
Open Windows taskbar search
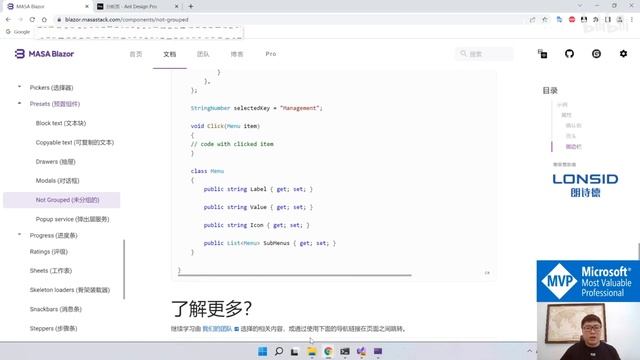tap(279, 351)
